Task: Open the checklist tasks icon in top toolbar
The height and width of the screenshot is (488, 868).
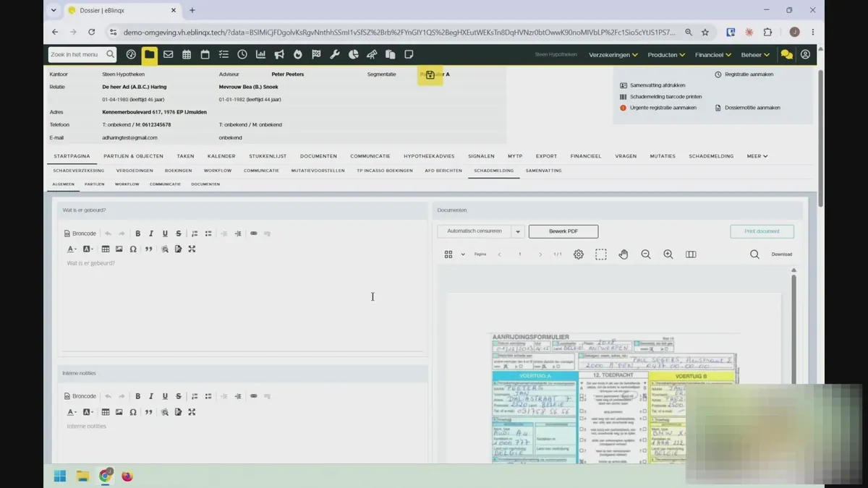Action: click(224, 54)
